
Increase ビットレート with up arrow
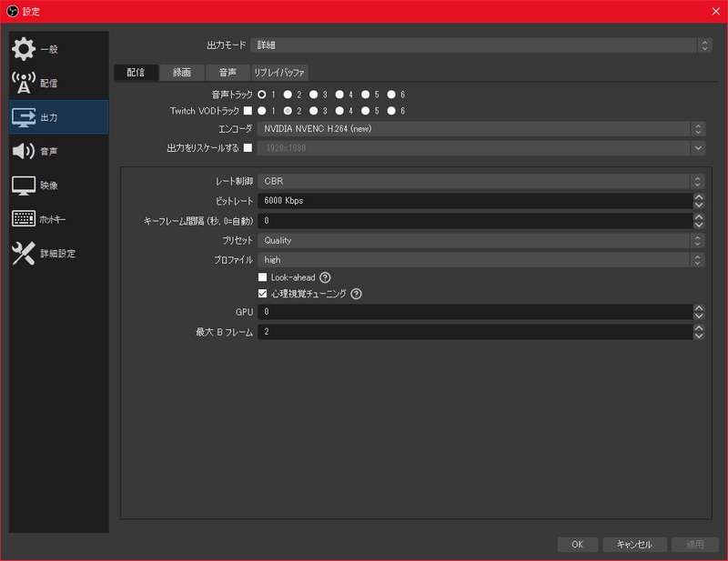click(x=699, y=197)
